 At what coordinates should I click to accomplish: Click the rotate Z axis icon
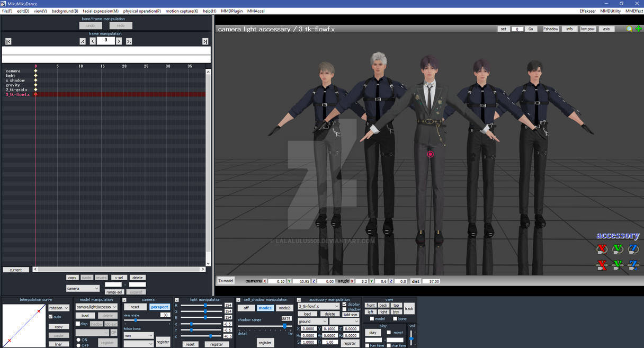[x=633, y=249]
